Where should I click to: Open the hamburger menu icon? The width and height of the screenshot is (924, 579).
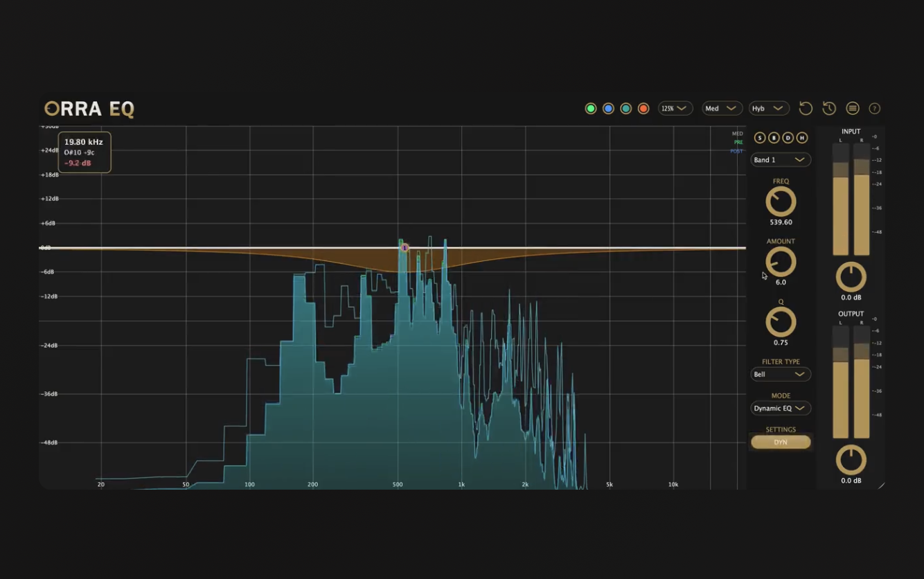coord(853,109)
